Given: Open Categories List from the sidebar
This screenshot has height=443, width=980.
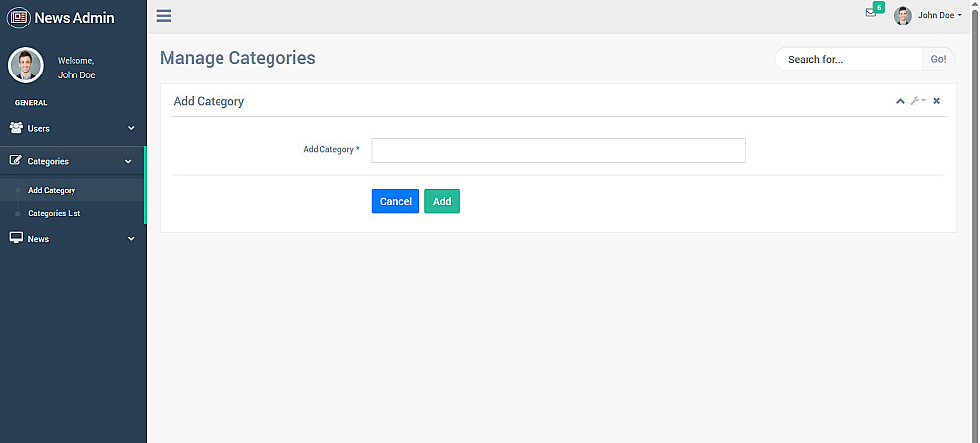Looking at the screenshot, I should [x=55, y=213].
